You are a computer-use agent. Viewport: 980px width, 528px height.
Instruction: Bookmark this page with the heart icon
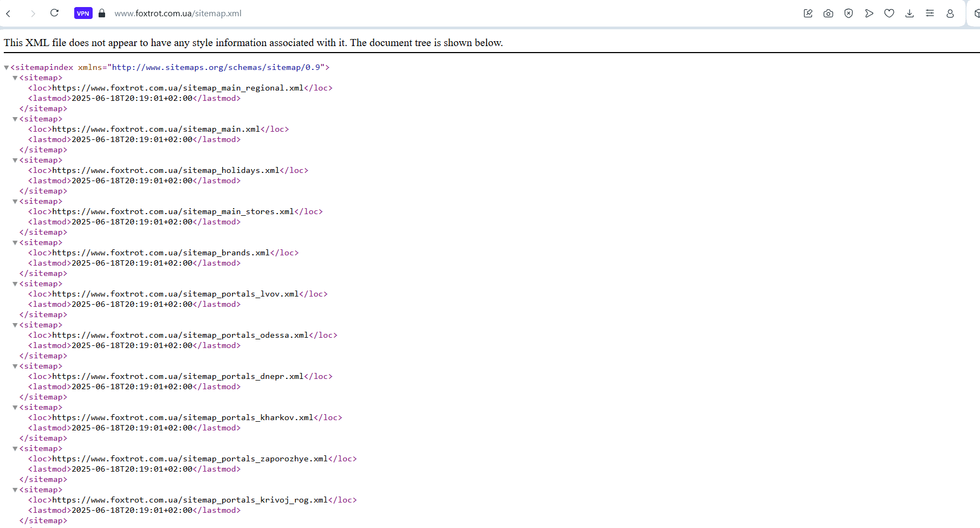pyautogui.click(x=889, y=14)
